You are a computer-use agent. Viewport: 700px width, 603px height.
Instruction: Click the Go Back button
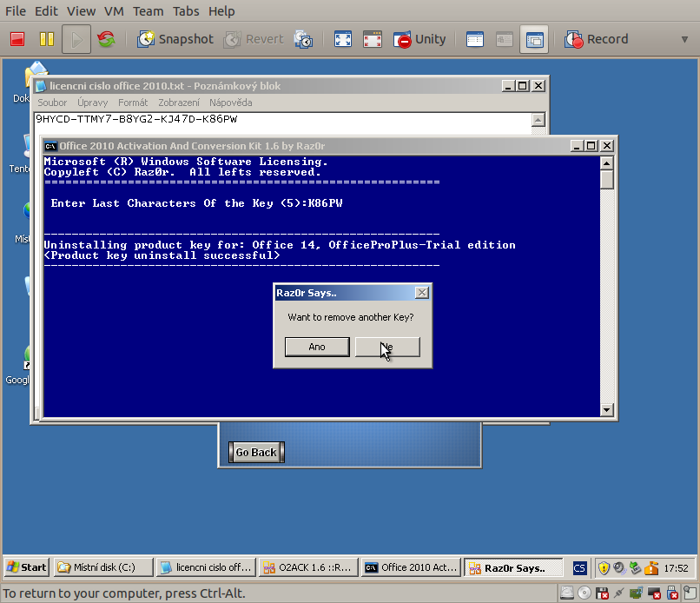pos(256,453)
